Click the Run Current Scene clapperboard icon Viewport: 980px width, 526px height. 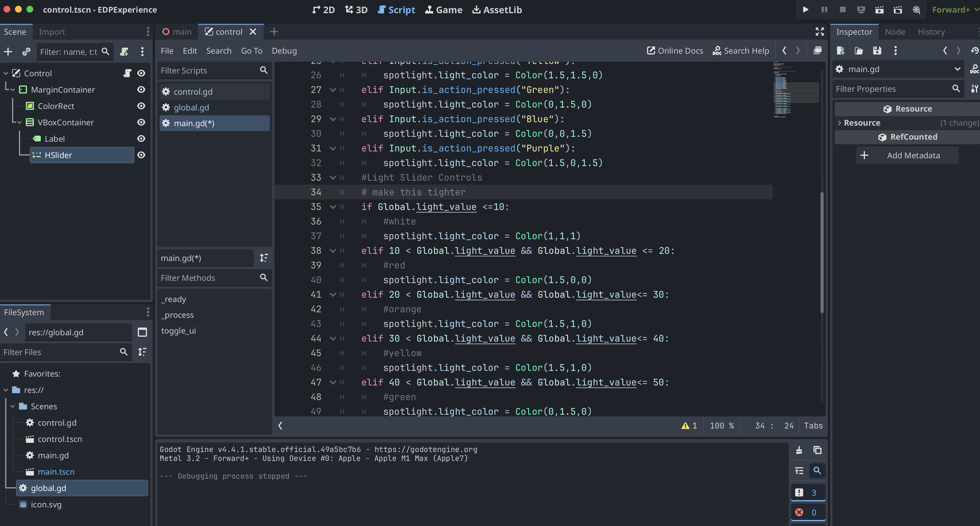(879, 9)
